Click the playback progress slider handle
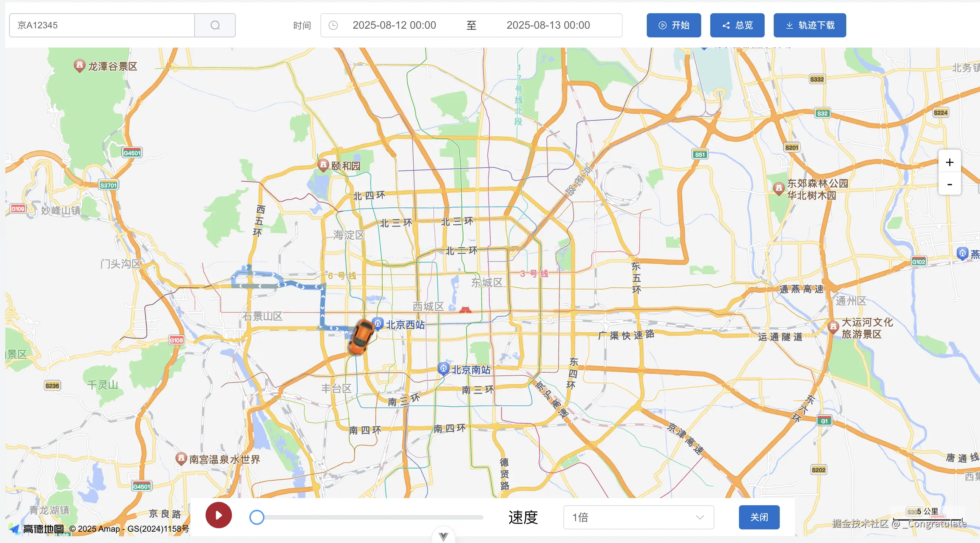 (x=257, y=517)
